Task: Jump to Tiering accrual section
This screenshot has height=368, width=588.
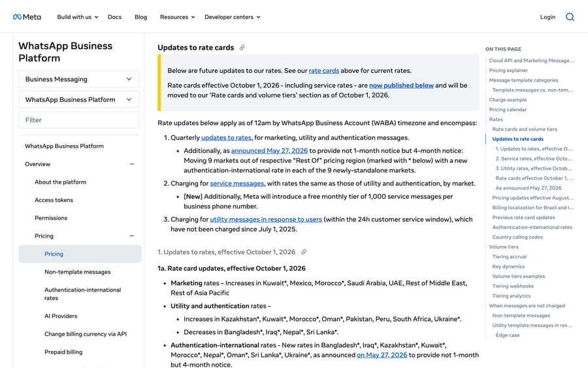Action: pyautogui.click(x=509, y=257)
